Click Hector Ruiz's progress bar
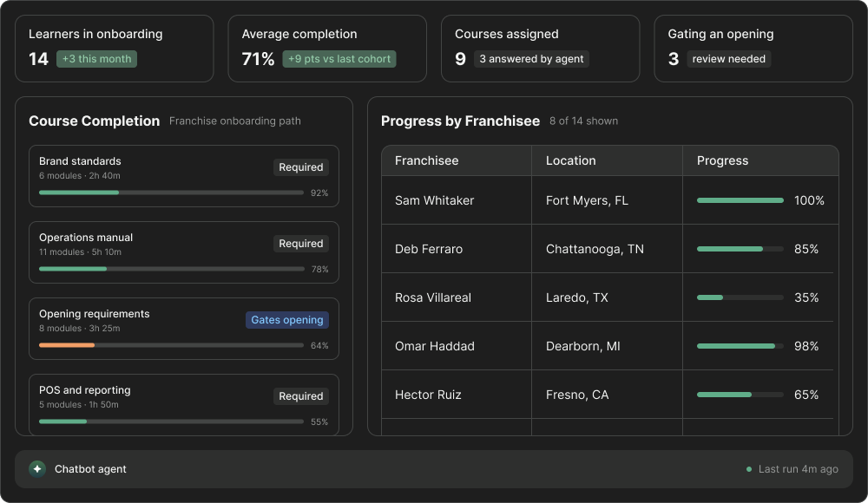This screenshot has width=868, height=503. coord(740,395)
